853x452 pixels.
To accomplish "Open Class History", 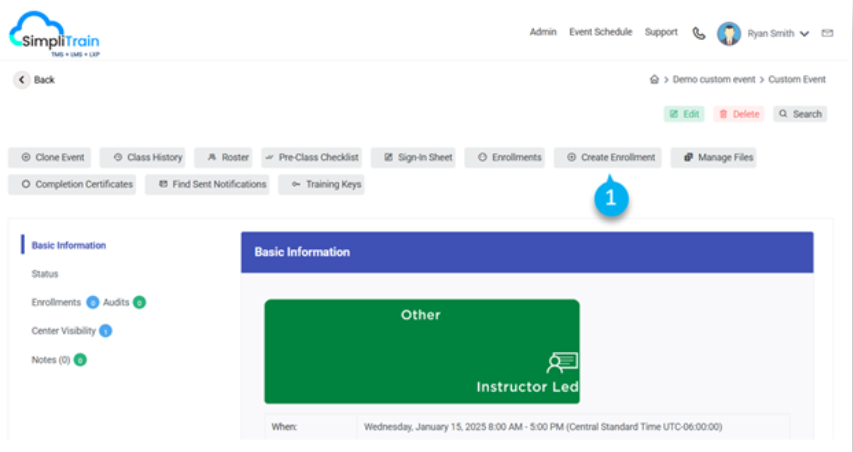I will [x=143, y=158].
